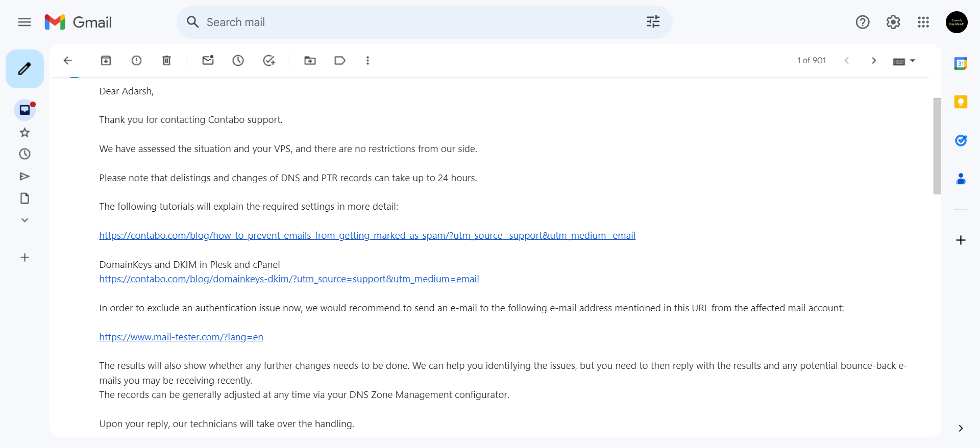Open the main menu hamburger icon
This screenshot has height=448, width=980.
[x=24, y=22]
